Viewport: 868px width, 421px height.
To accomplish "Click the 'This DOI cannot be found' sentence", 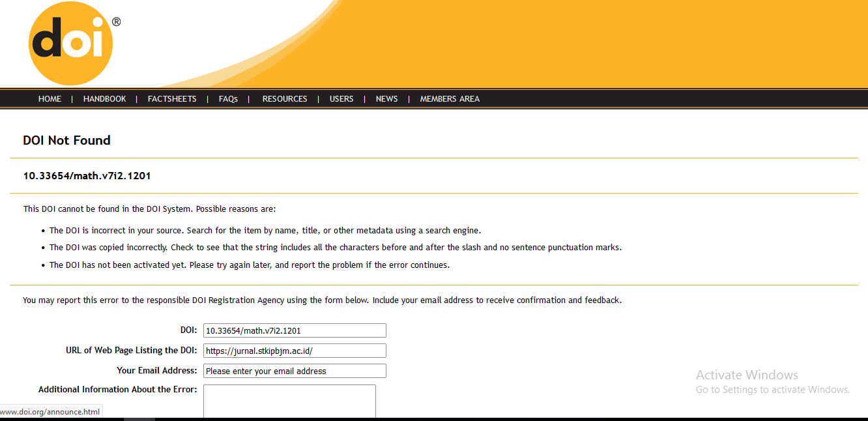I will [x=150, y=209].
